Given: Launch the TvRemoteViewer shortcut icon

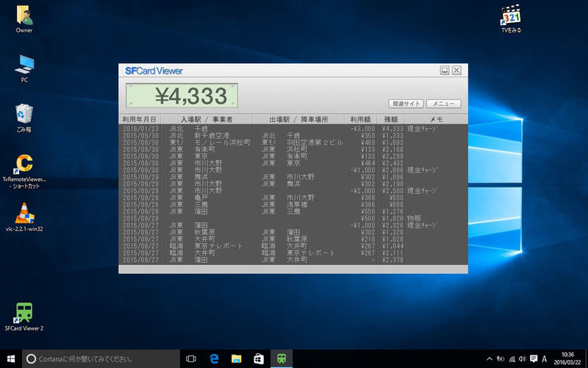Looking at the screenshot, I should click(x=24, y=163).
